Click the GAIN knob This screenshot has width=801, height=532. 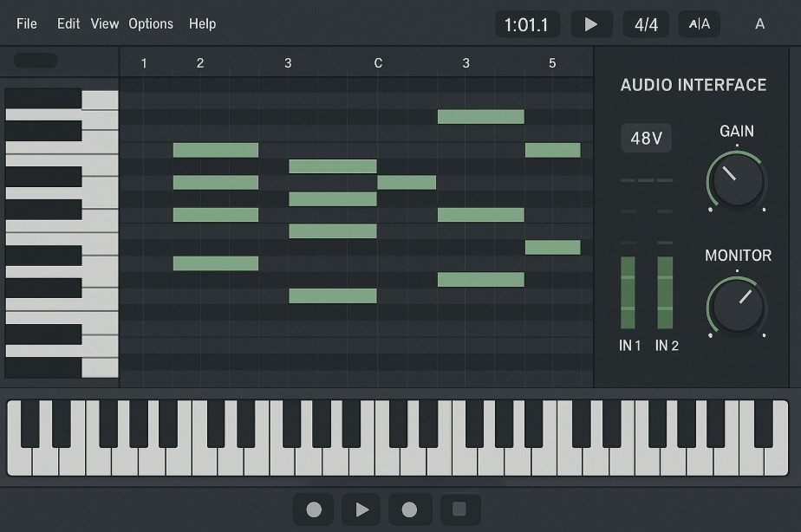click(x=737, y=180)
